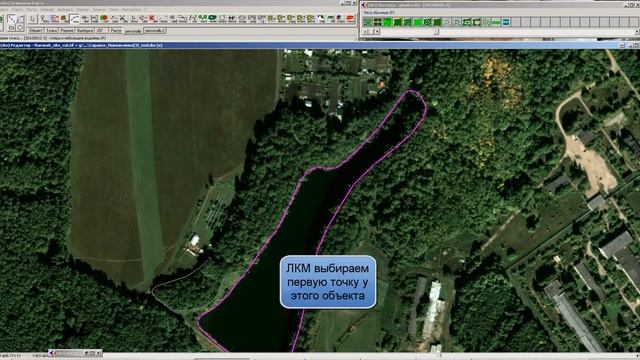The image size is (640, 360).
Task: Click the palette scrollbar's leftmost arrow button
Action: 365,31
